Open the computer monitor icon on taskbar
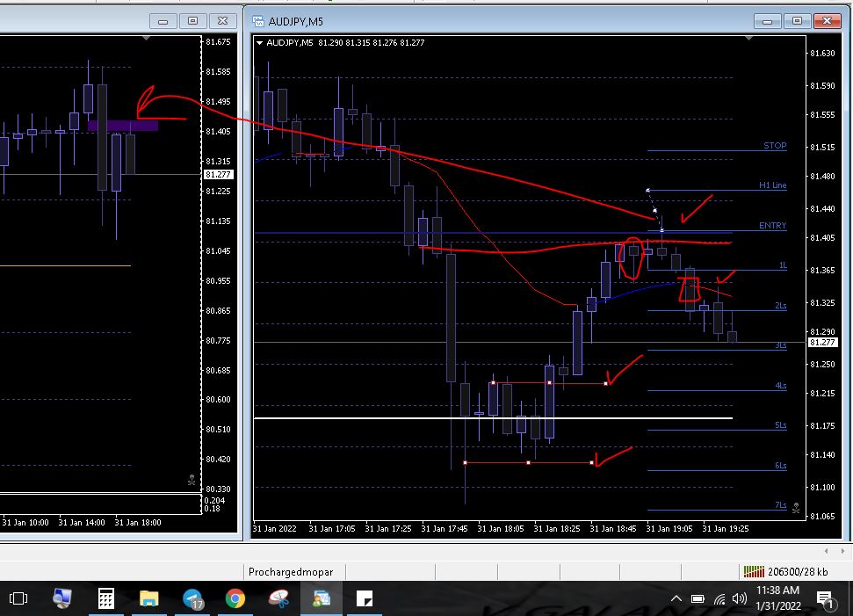 pyautogui.click(x=62, y=598)
